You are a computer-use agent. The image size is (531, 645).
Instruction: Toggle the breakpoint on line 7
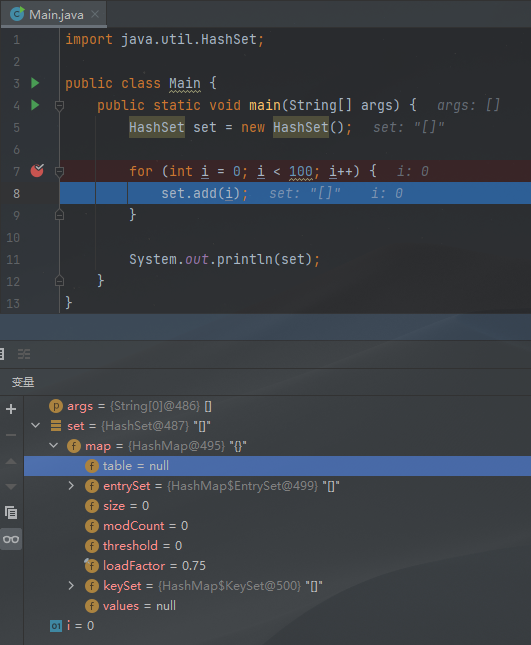click(x=37, y=171)
